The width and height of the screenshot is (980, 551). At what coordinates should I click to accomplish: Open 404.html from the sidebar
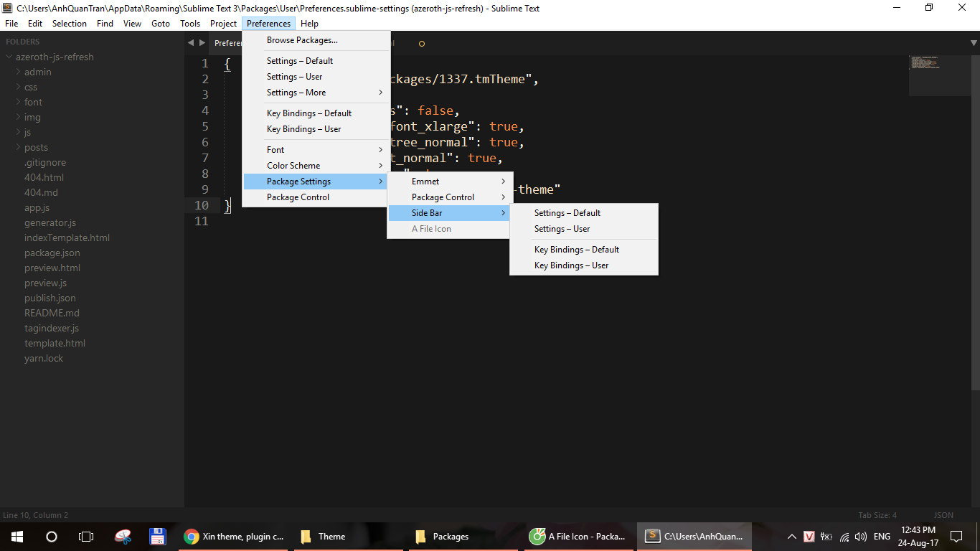tap(44, 177)
